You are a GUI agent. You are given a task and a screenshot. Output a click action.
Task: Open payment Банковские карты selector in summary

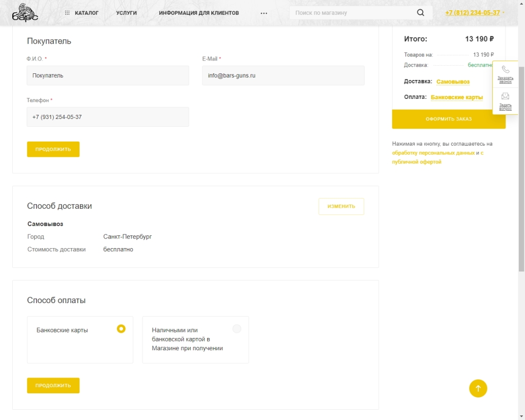(456, 97)
